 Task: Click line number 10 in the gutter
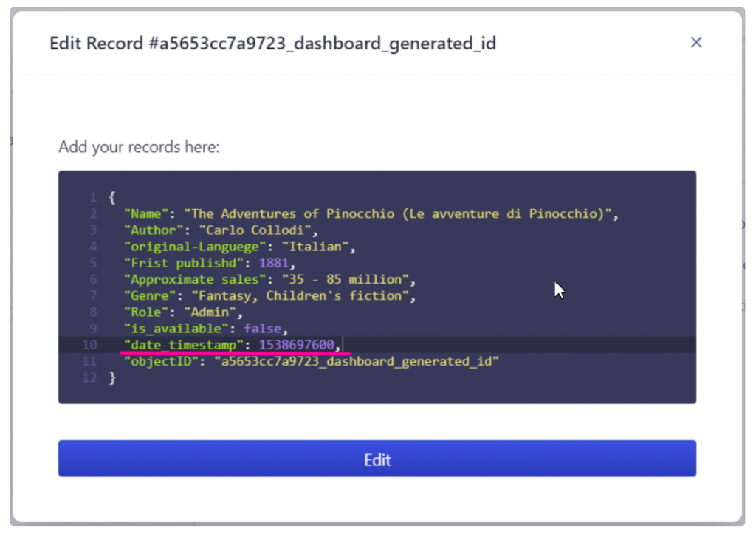click(89, 345)
